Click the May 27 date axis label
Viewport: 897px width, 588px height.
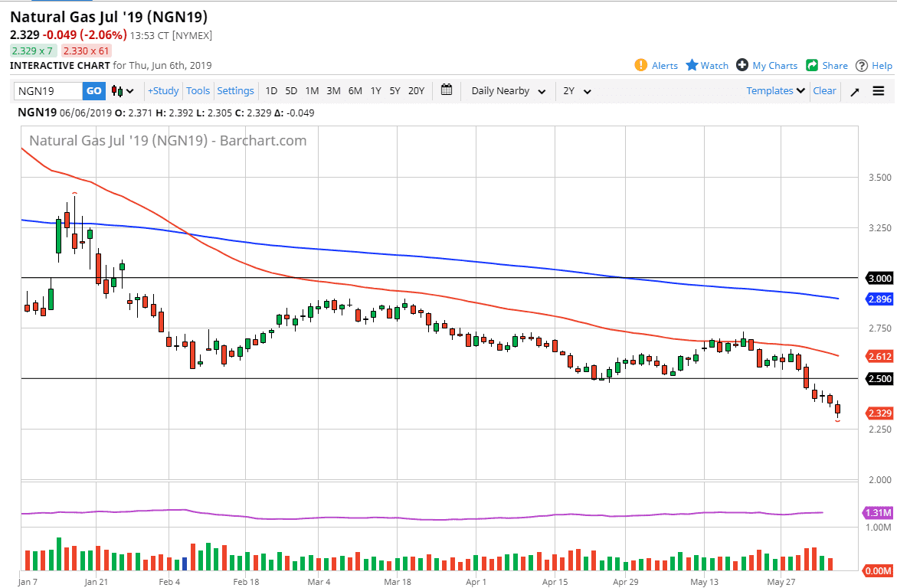coord(781,582)
